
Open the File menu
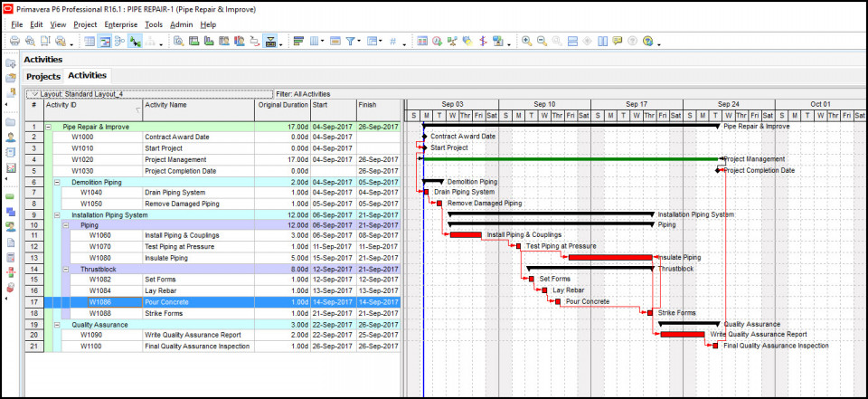[16, 24]
